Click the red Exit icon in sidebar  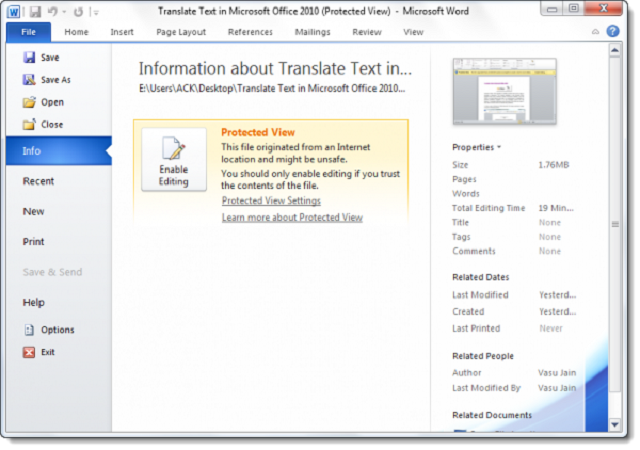[29, 352]
